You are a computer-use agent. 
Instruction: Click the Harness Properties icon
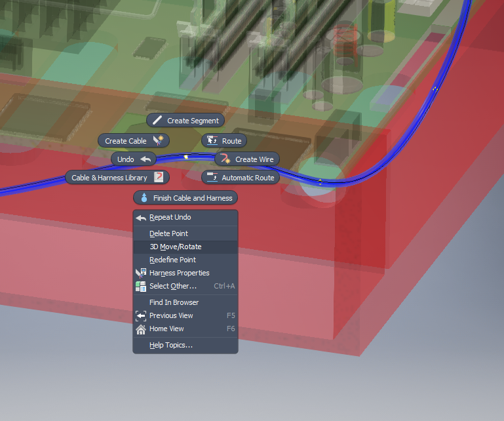pyautogui.click(x=141, y=273)
